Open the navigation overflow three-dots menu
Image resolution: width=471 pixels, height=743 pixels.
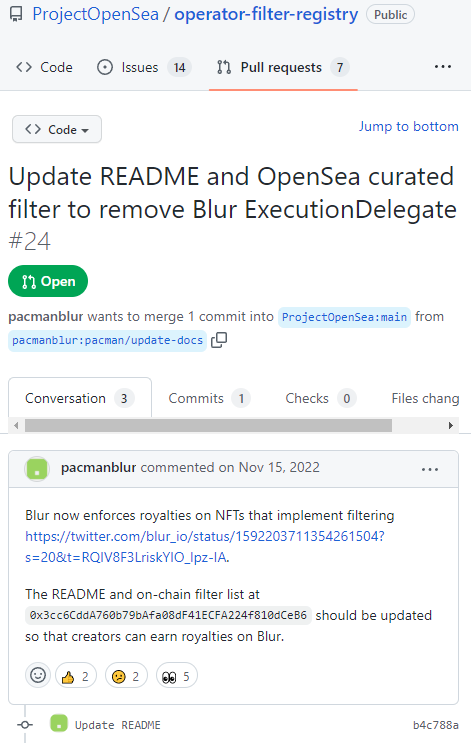click(443, 67)
